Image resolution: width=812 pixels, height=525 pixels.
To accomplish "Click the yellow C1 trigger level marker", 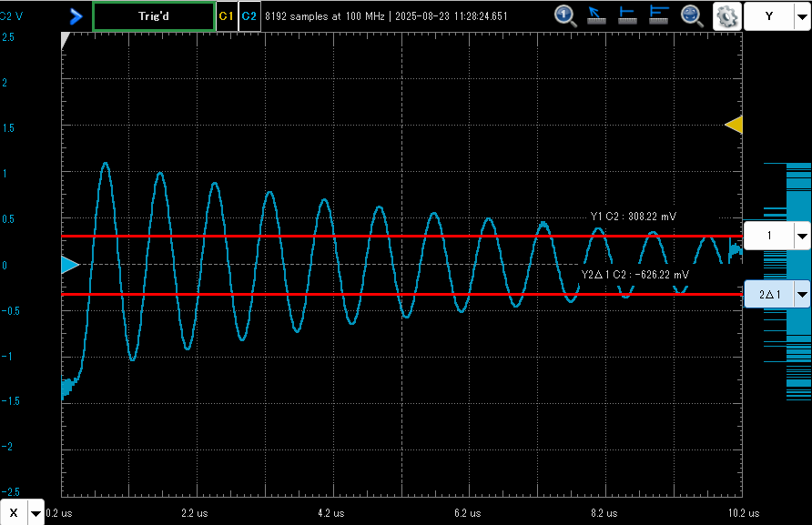I will [734, 125].
